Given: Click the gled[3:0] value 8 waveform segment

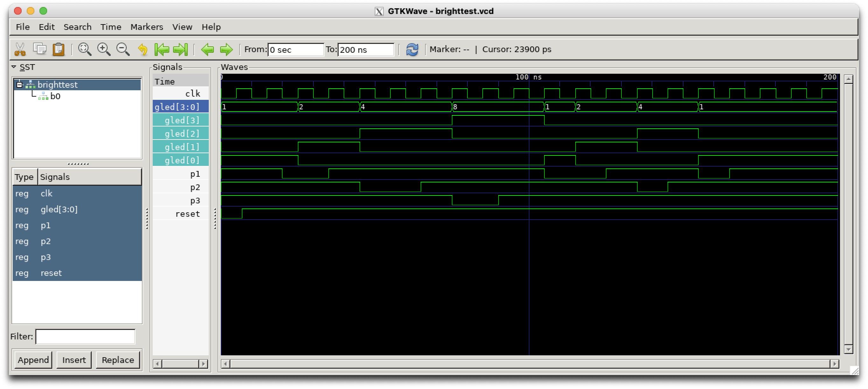Looking at the screenshot, I should coord(498,107).
